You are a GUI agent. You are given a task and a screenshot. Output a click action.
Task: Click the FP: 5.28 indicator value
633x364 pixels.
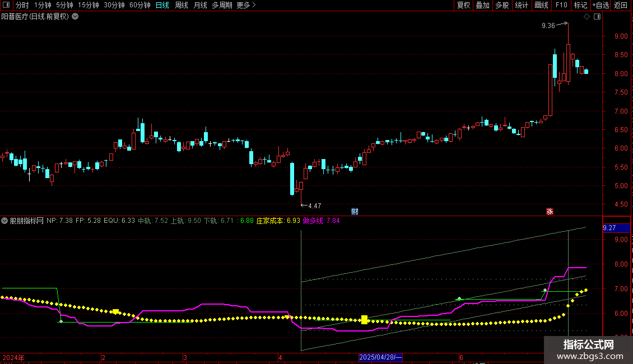[88, 221]
